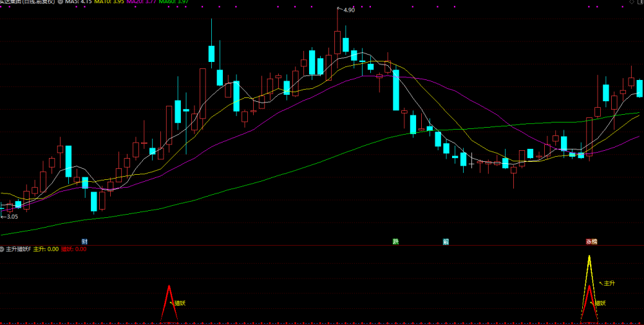Click the green 跌 event marker
Viewport: 644px width, 325px height.
tap(395, 241)
